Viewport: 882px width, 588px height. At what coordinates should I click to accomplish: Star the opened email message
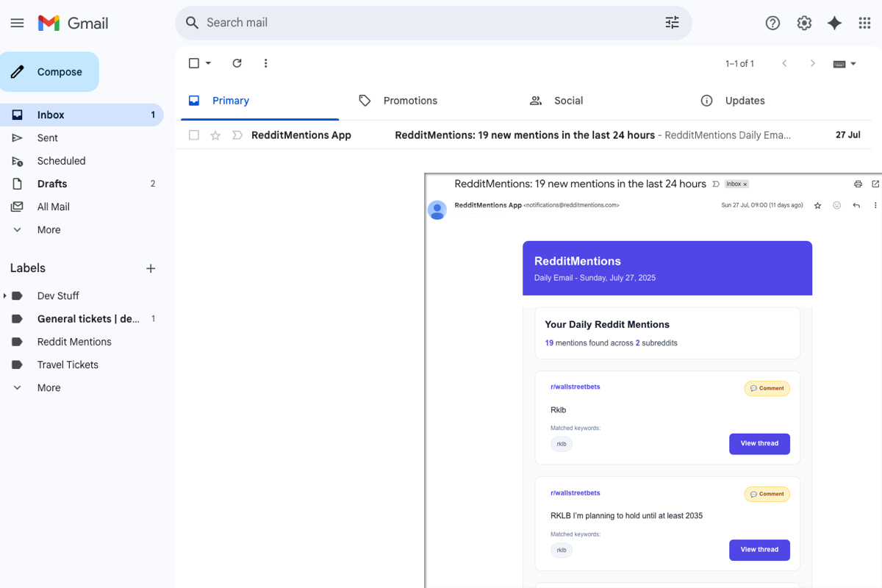coord(817,206)
